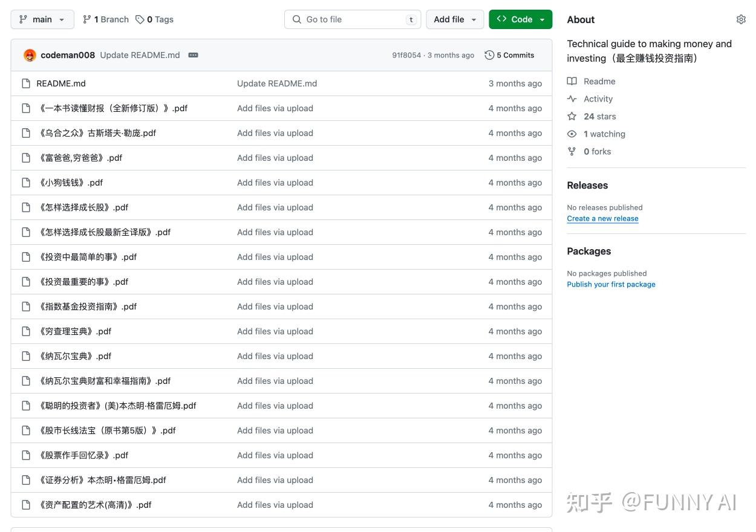Click the star icon beside 24 stars
This screenshot has height=532, width=756.
572,117
